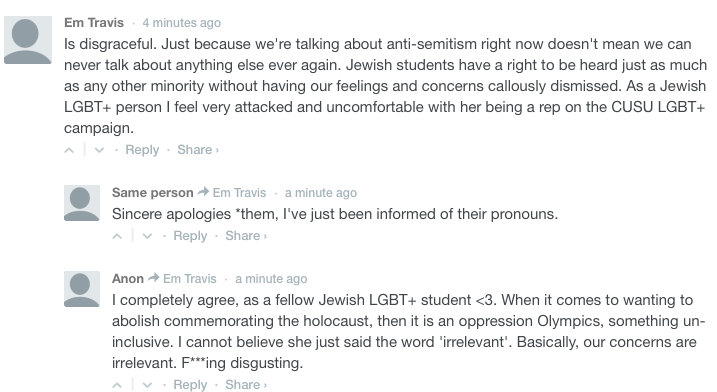Image resolution: width=717 pixels, height=392 pixels.
Task: Downvote the Same person reply
Action: [x=147, y=236]
